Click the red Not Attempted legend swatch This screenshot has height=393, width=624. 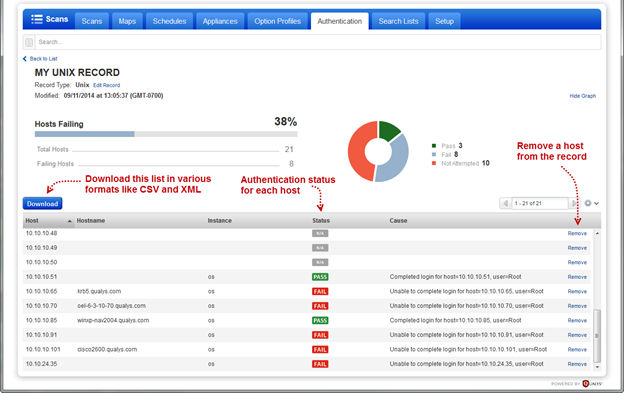434,163
